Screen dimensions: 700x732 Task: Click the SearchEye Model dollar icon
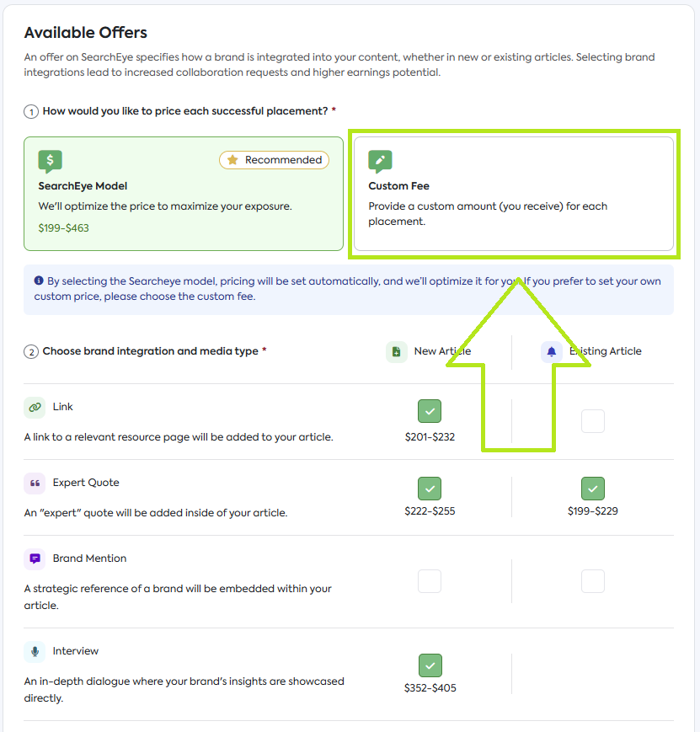click(x=51, y=161)
